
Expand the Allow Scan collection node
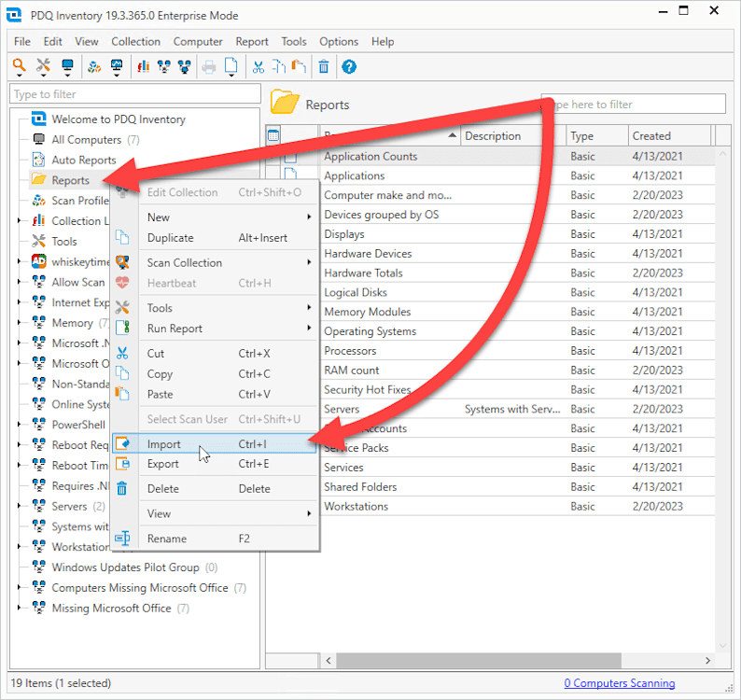coord(19,282)
